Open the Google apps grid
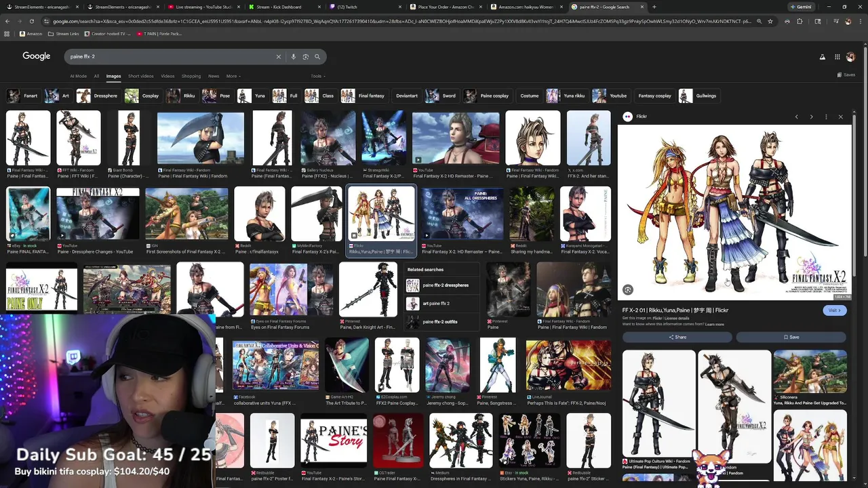This screenshot has height=488, width=868. 837,57
